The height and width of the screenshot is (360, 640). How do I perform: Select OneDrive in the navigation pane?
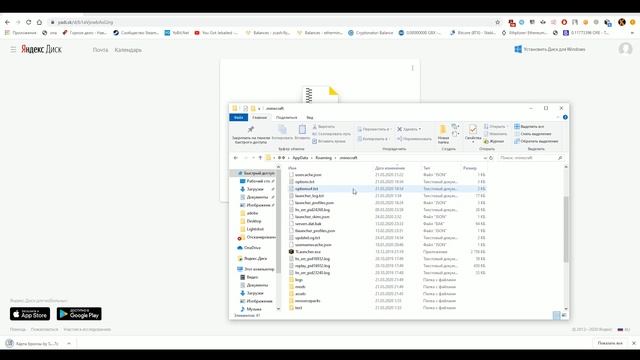click(249, 248)
